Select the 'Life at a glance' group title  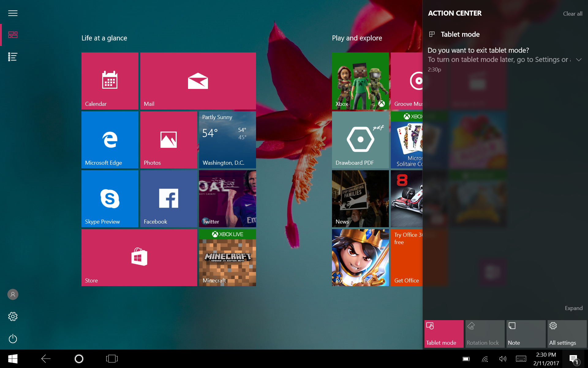click(x=104, y=38)
